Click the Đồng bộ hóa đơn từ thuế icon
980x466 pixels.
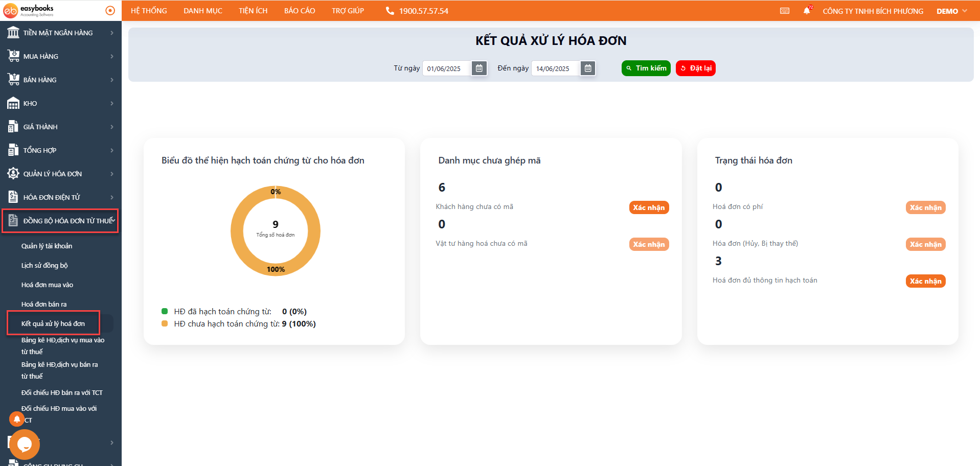point(13,221)
